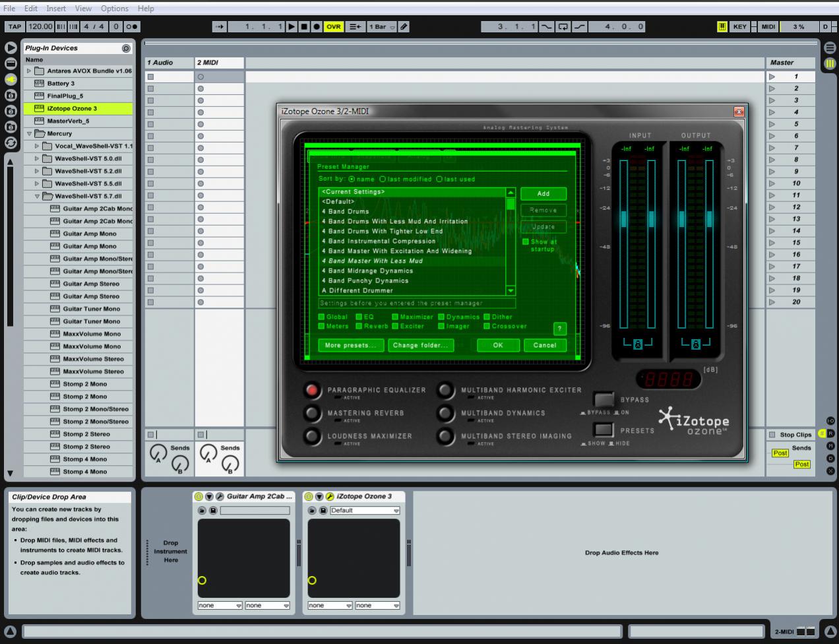Click the TAP tempo button
Screen dimensions: 839x644
(15, 26)
